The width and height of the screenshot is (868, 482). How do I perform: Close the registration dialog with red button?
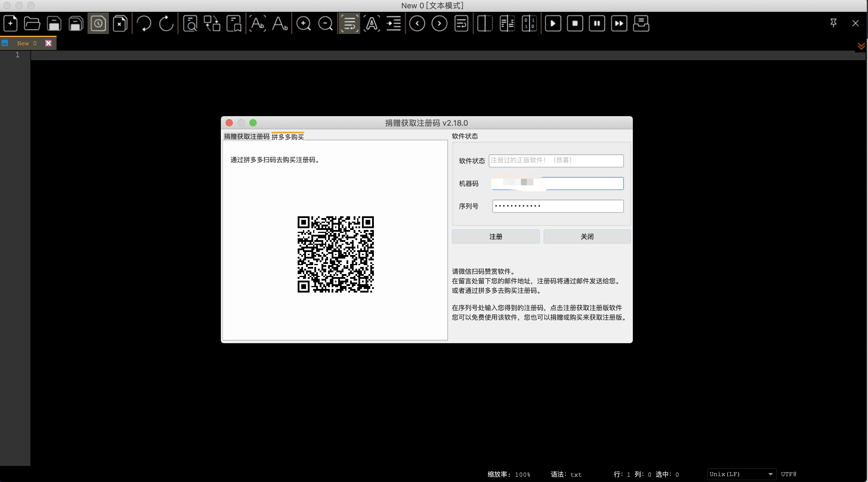[x=229, y=123]
